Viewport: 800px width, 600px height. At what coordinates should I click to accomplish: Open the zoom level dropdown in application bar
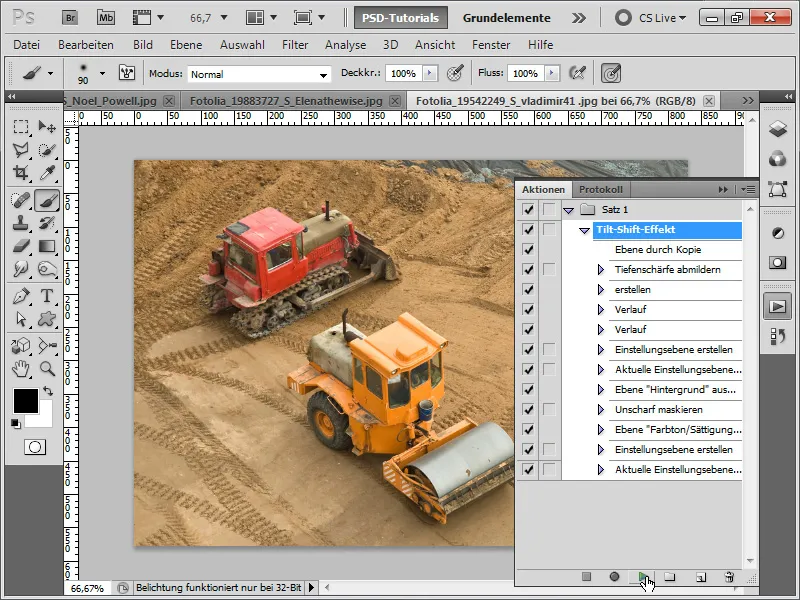pos(223,18)
